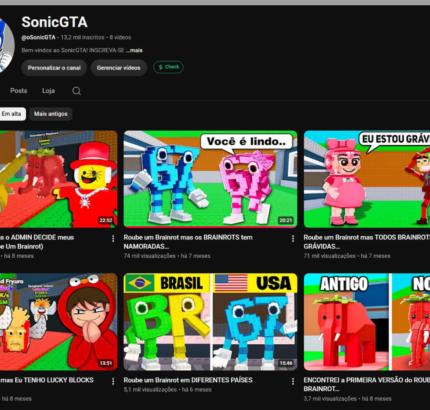Click the green Check button

point(168,67)
